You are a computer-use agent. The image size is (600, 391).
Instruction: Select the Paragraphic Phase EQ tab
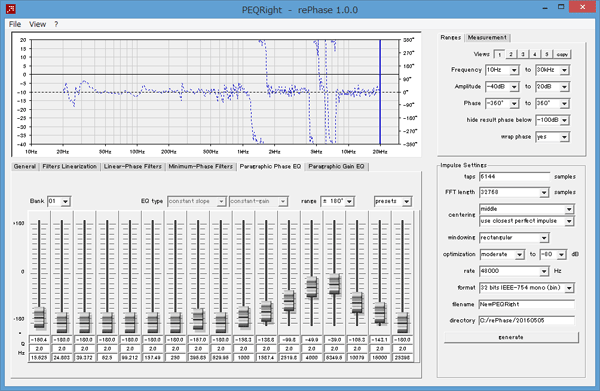coord(270,166)
